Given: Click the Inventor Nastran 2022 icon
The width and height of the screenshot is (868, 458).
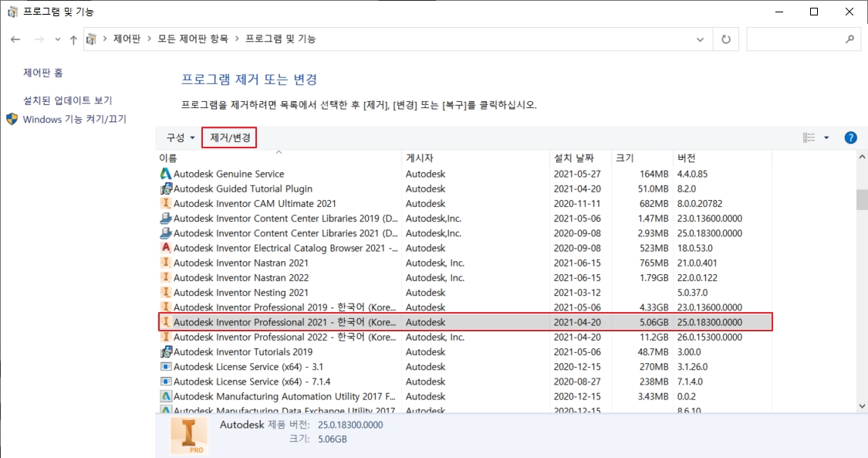Looking at the screenshot, I should point(166,277).
